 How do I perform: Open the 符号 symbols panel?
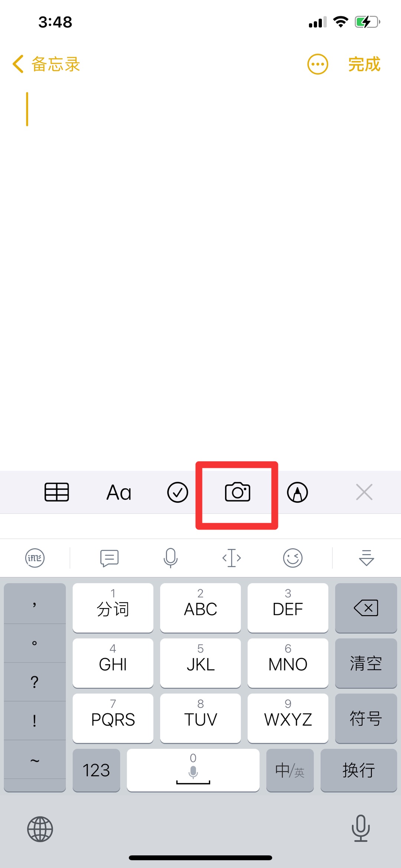[x=366, y=718]
